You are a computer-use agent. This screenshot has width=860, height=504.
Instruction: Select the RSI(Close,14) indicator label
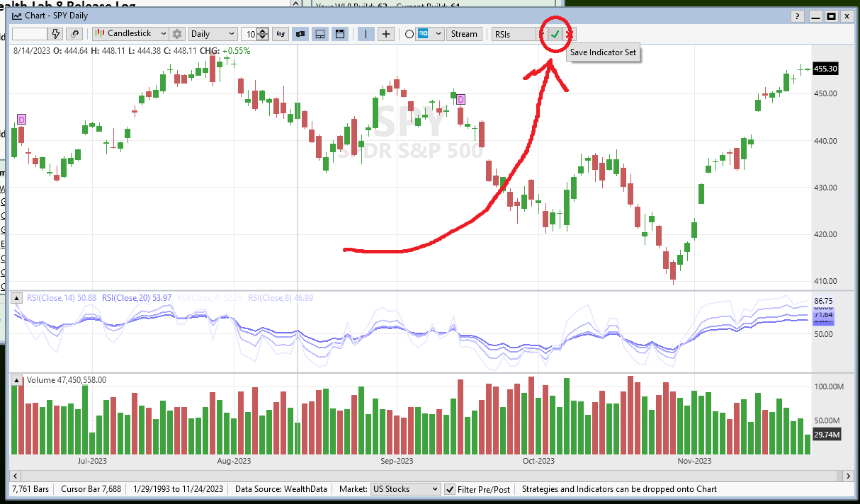(62, 298)
